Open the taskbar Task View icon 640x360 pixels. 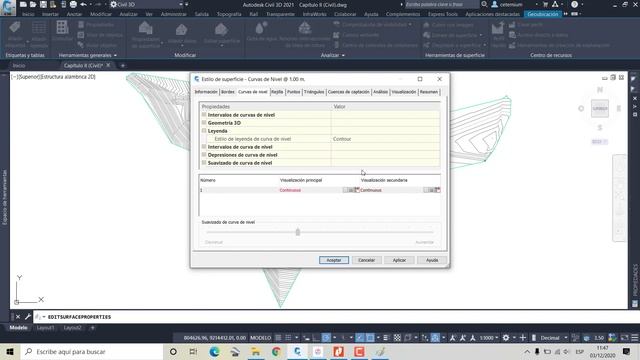tap(193, 351)
